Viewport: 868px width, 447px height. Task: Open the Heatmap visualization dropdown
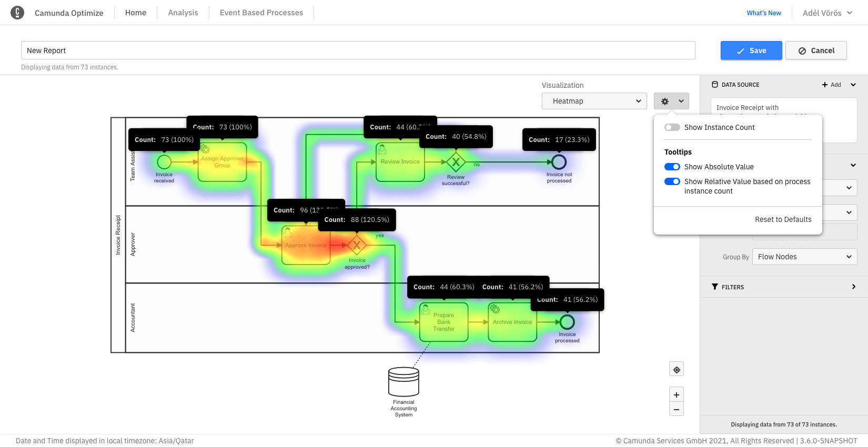point(594,101)
